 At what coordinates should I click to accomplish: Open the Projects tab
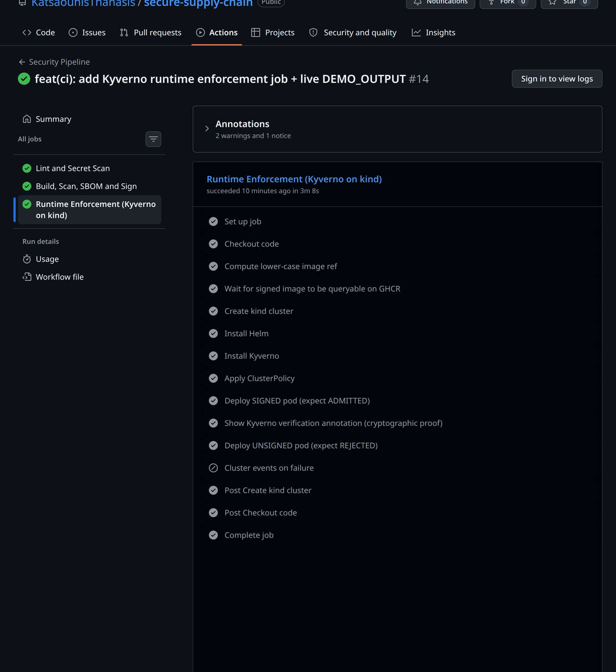tap(273, 33)
